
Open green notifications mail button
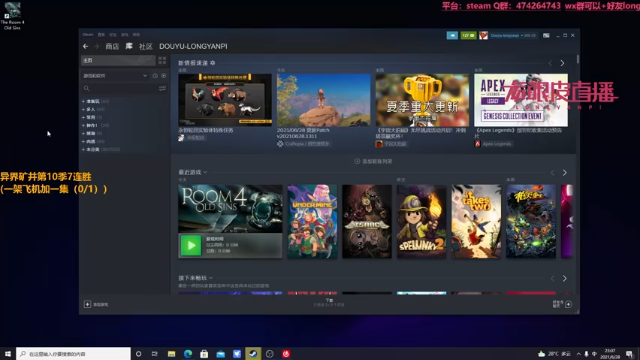click(x=468, y=36)
